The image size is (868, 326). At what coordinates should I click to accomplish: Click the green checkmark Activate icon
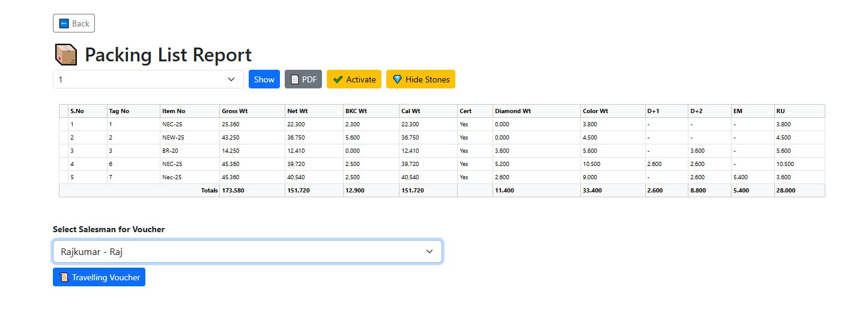pyautogui.click(x=338, y=79)
